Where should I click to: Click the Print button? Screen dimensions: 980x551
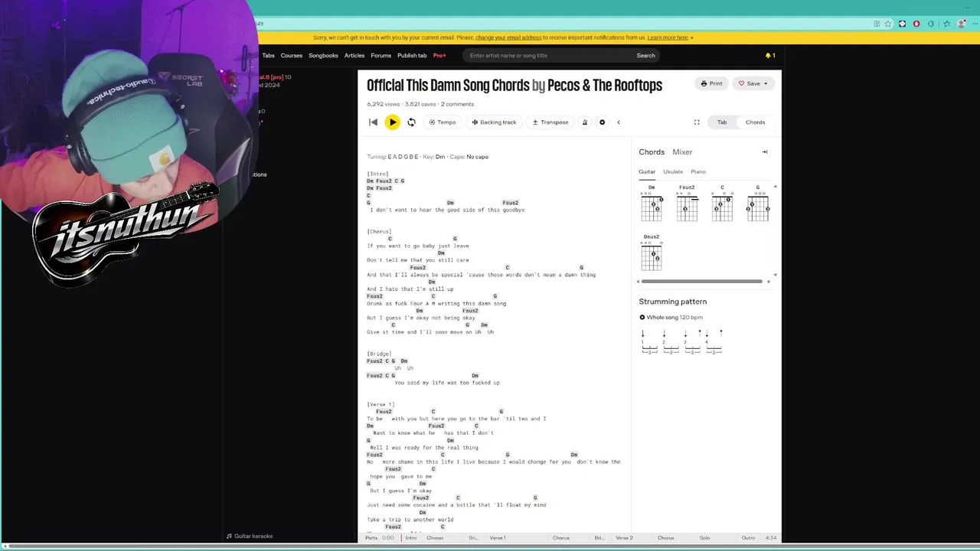point(711,83)
